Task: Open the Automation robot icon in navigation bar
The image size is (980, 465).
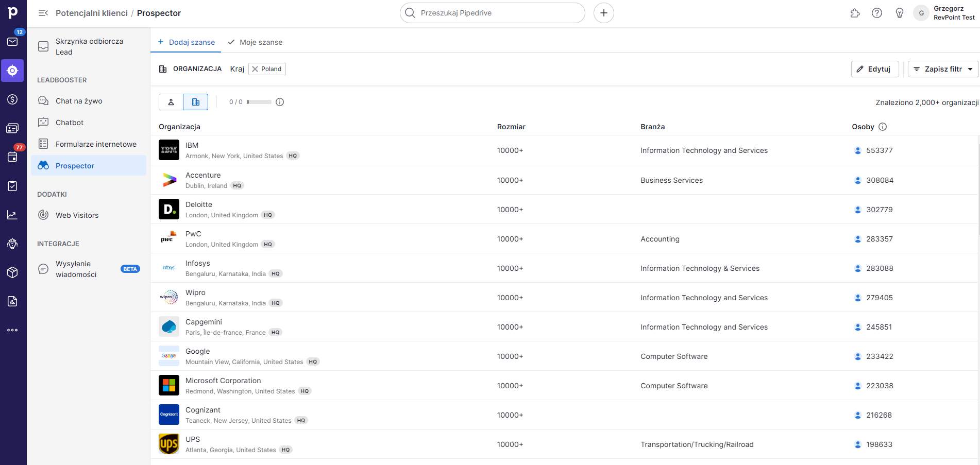Action: coord(13,244)
